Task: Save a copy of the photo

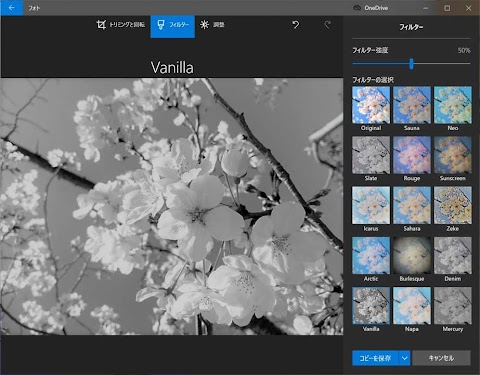Action: (375, 358)
